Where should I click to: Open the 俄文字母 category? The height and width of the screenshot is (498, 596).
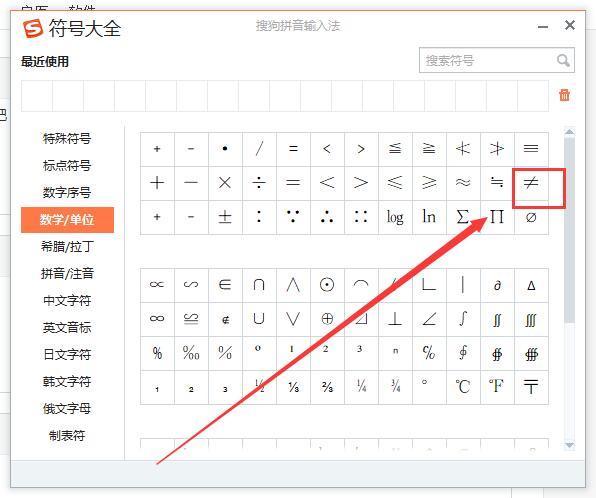tap(67, 409)
